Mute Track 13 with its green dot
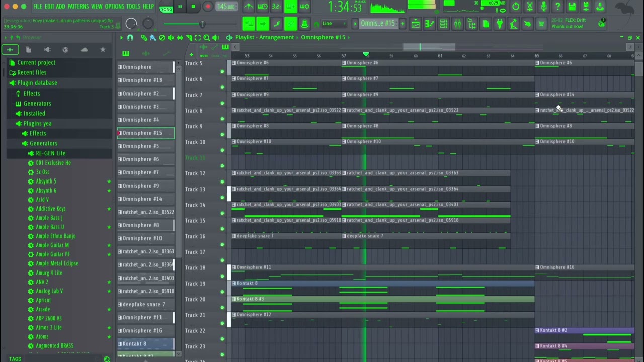644x362 pixels. click(222, 197)
